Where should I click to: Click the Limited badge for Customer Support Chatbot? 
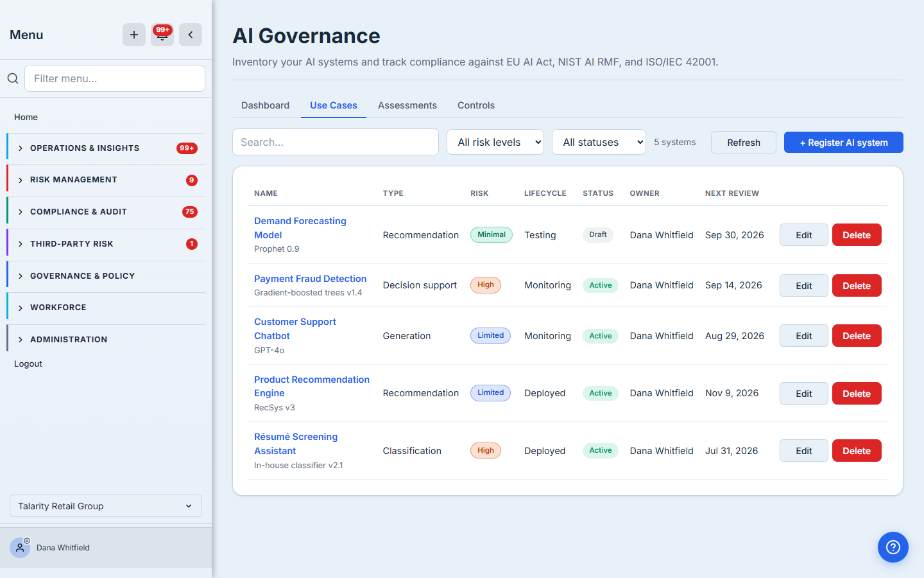pos(490,336)
